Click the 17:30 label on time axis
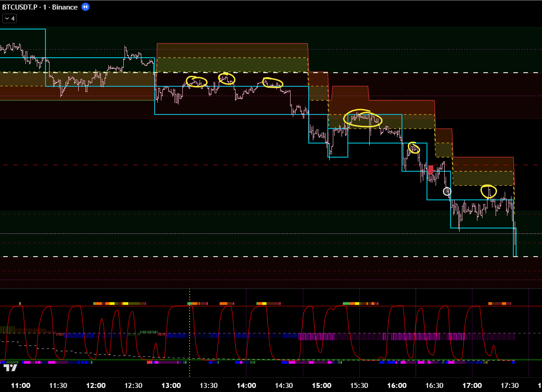This screenshot has width=542, height=392. coord(510,386)
